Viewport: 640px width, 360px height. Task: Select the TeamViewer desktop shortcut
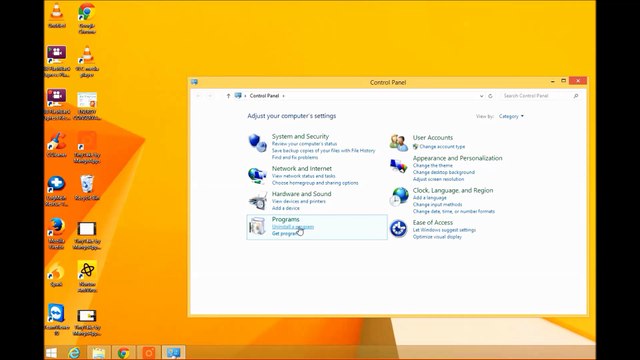57,320
